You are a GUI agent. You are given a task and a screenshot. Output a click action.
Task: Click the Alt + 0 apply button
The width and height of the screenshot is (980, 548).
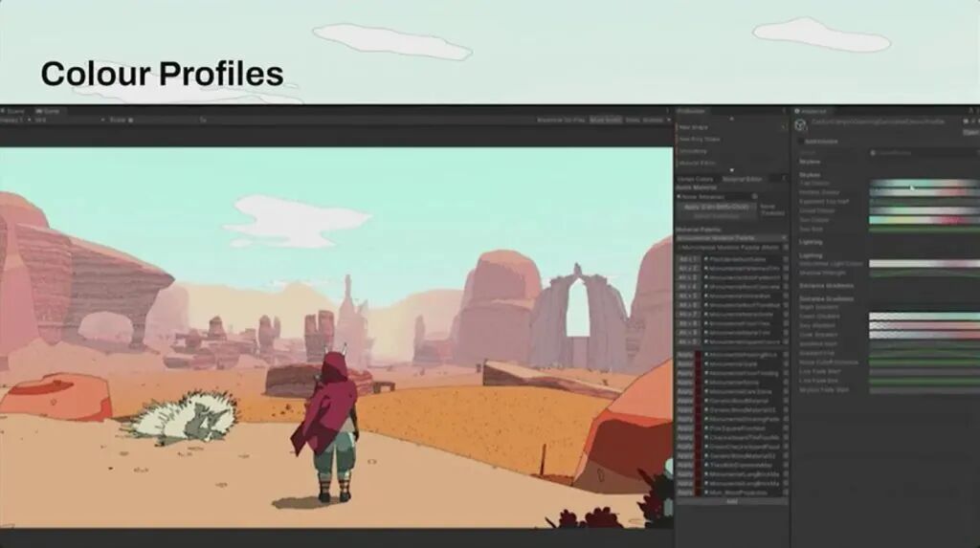click(x=688, y=342)
